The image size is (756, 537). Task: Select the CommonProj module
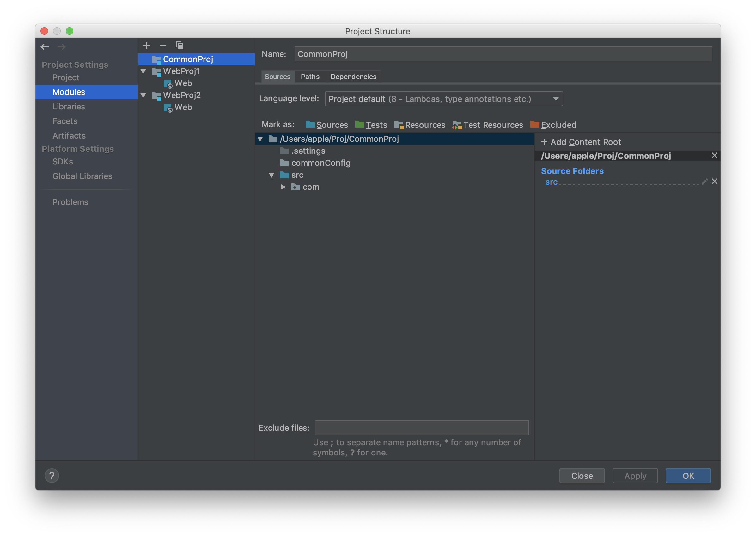[197, 59]
